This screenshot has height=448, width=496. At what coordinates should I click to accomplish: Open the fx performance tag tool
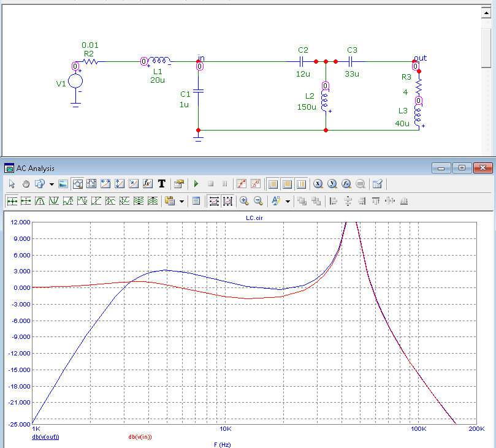pyautogui.click(x=147, y=184)
